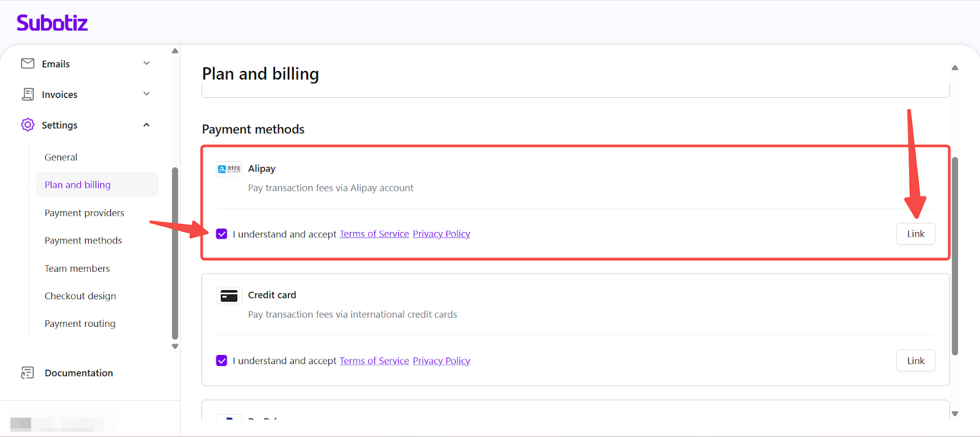Viewport: 980px width, 437px height.
Task: Expand the Emails menu chevron
Action: 146,63
